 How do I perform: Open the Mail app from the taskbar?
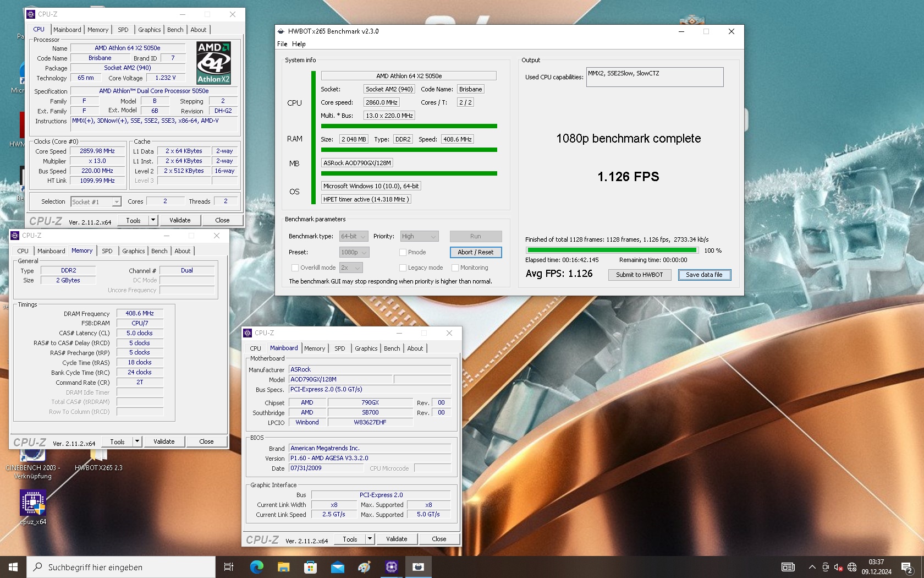[337, 567]
